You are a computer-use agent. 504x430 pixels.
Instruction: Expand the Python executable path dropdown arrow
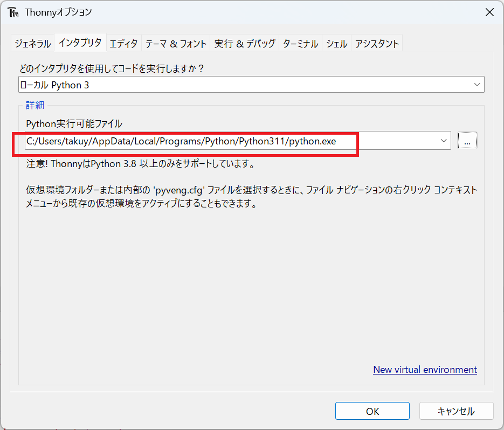click(x=444, y=141)
